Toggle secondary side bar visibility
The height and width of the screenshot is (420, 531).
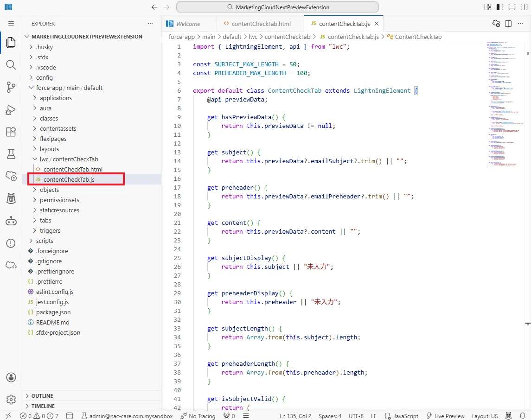coord(524,7)
